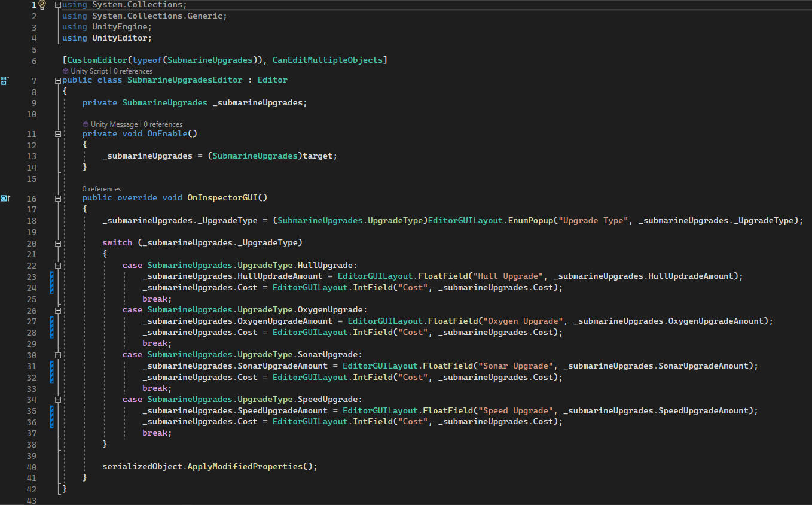Open '0 references' CodeLens above OnEnable
The width and height of the screenshot is (812, 505).
pos(163,124)
